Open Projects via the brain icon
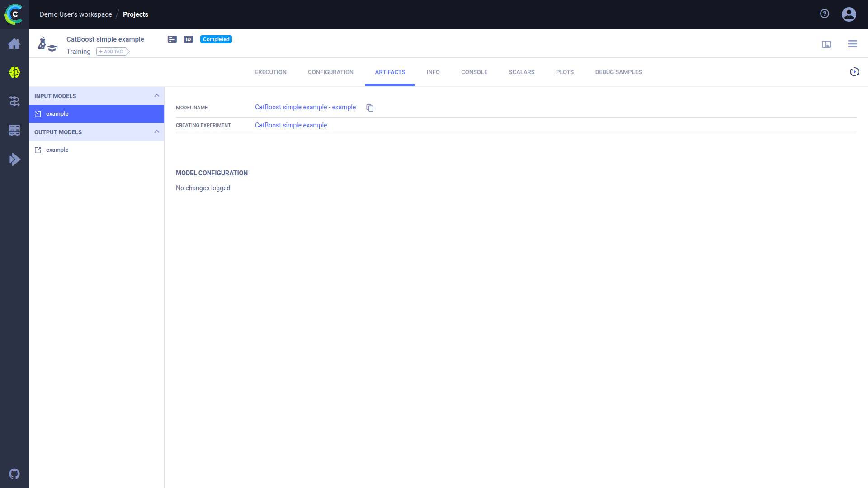The image size is (868, 488). tap(14, 72)
